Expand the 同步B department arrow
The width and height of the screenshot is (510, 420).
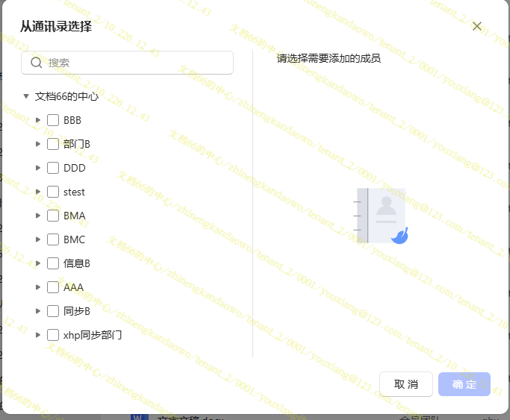pyautogui.click(x=38, y=311)
